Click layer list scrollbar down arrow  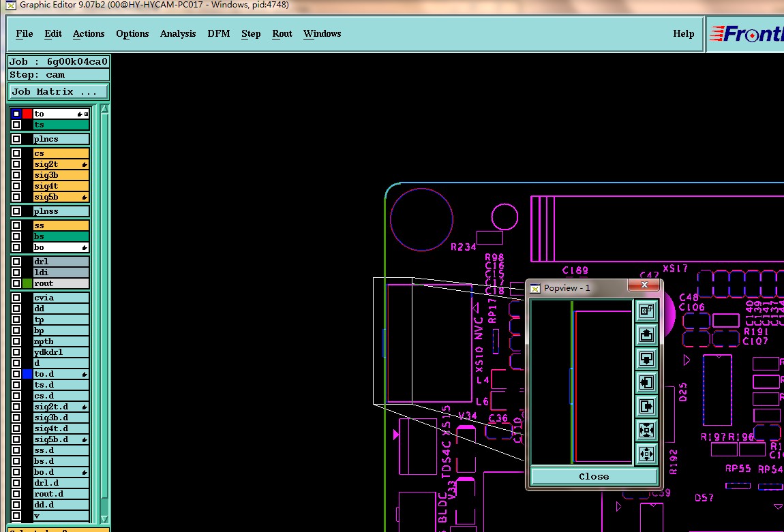(x=104, y=519)
